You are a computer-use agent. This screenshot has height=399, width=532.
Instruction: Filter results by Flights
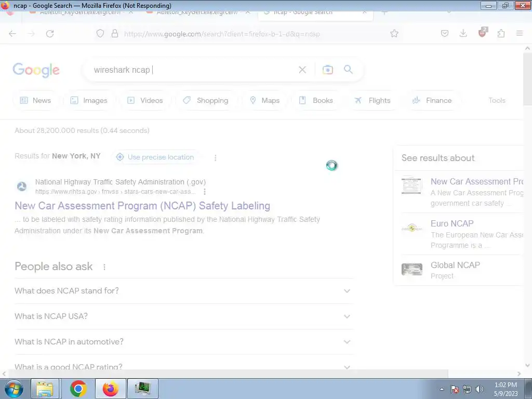tap(373, 100)
